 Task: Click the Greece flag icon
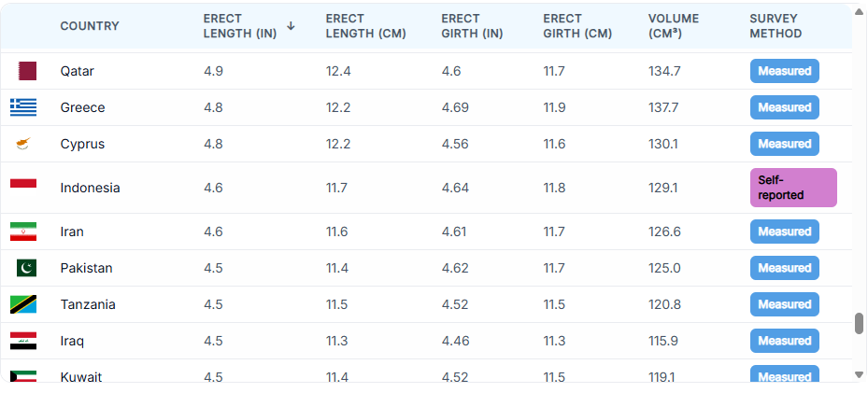pos(23,107)
